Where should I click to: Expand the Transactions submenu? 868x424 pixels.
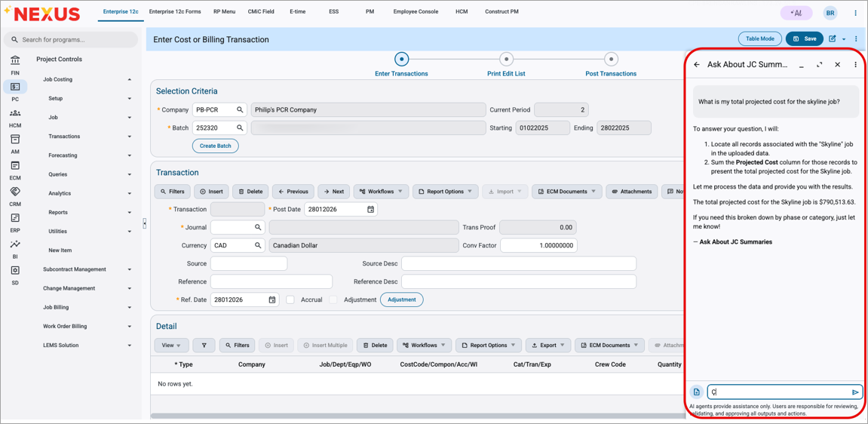pyautogui.click(x=130, y=136)
